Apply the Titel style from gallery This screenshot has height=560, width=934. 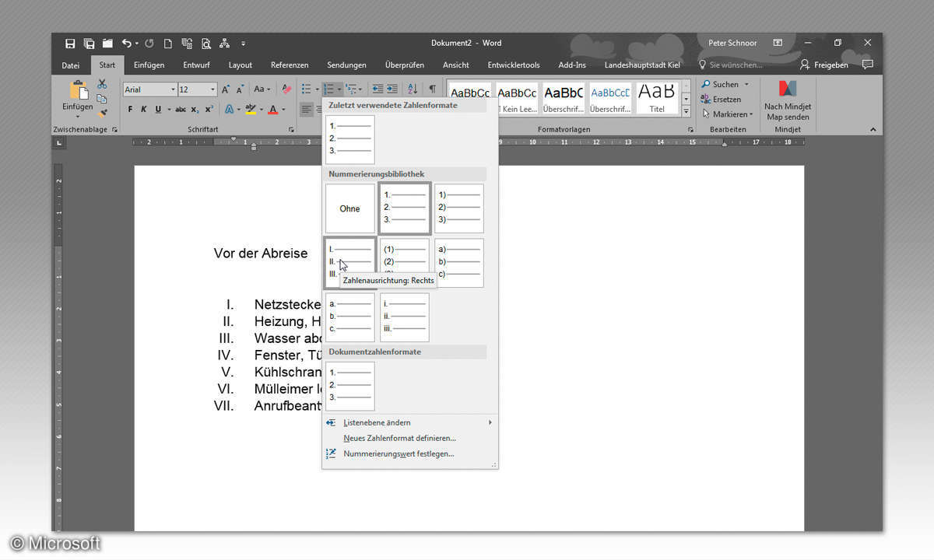[657, 98]
